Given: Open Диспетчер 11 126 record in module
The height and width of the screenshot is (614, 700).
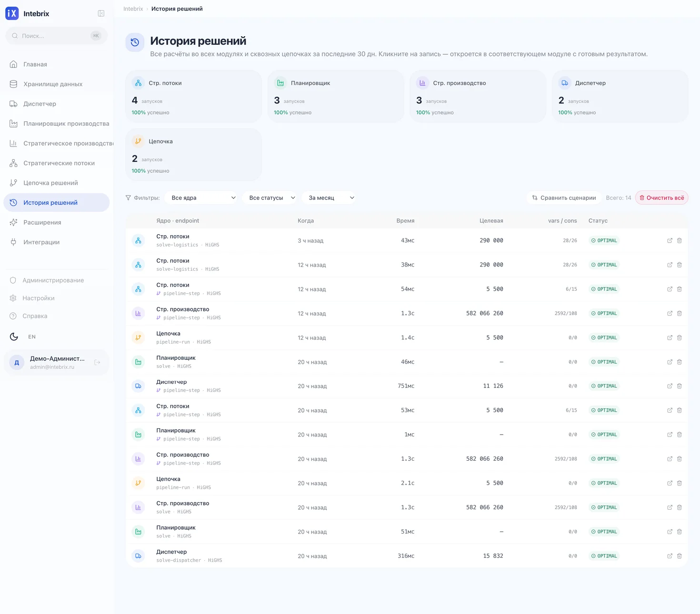Looking at the screenshot, I should coord(670,386).
